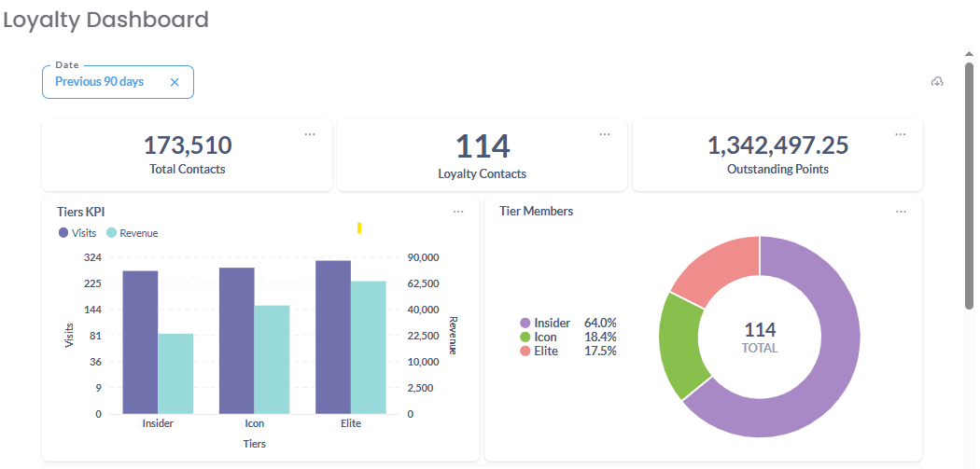Image resolution: width=980 pixels, height=469 pixels.
Task: Open Tiers KPI chart options menu
Action: pyautogui.click(x=458, y=212)
